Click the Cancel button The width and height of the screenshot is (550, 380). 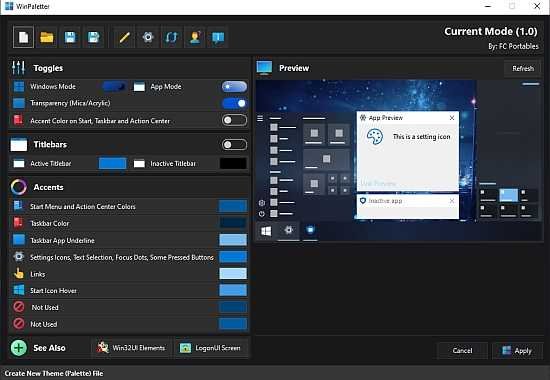[x=462, y=350]
